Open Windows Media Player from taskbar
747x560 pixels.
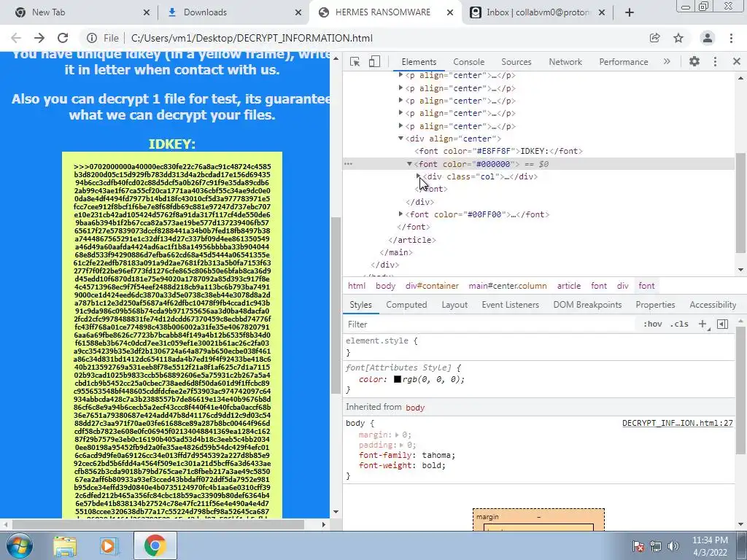coord(108,545)
